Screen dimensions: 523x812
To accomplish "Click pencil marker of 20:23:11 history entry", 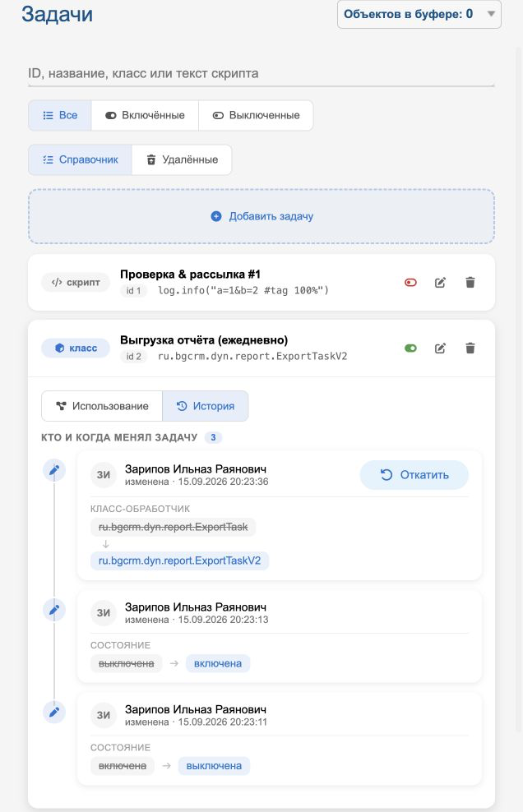I will tap(54, 712).
